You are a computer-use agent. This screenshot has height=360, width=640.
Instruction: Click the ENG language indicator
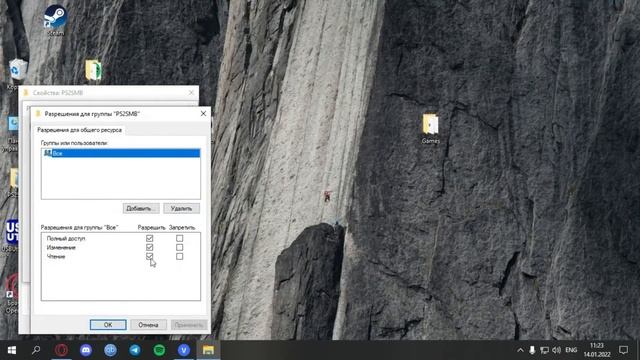coord(571,350)
